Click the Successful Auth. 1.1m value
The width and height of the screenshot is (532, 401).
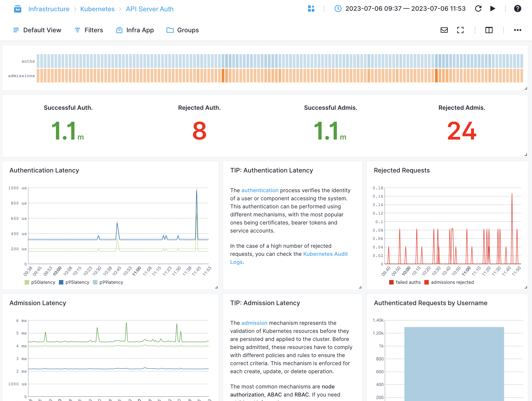(68, 131)
